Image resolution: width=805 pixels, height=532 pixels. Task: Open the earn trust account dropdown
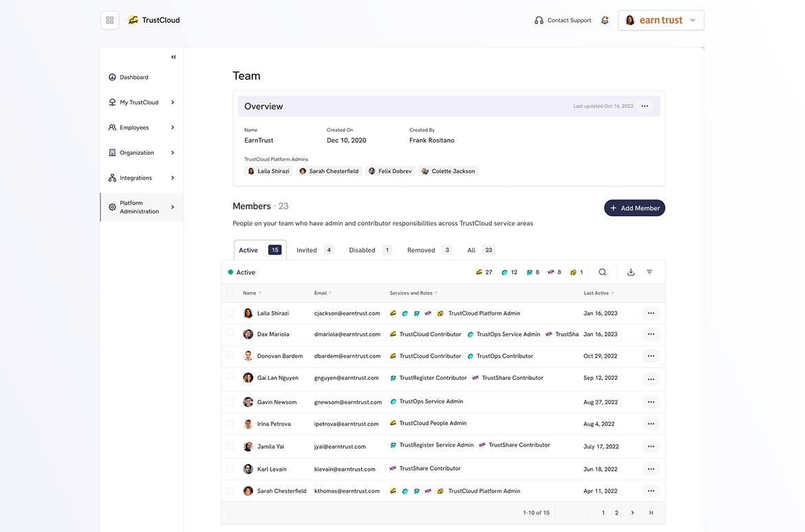coord(661,20)
